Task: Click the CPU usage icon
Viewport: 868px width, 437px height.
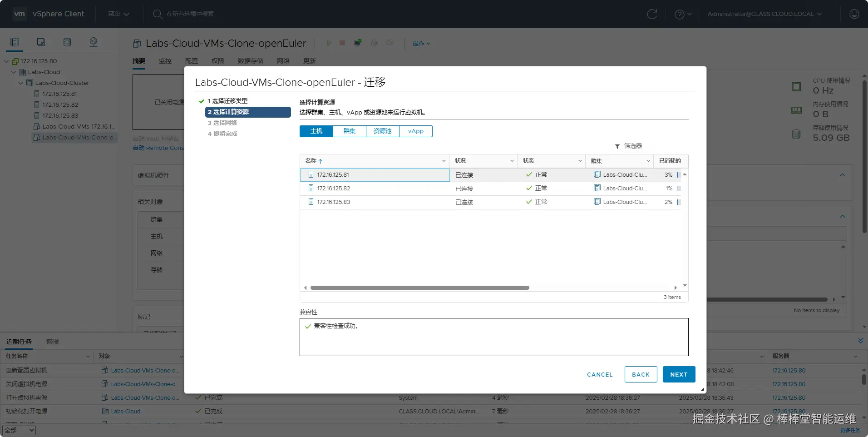Action: point(796,87)
